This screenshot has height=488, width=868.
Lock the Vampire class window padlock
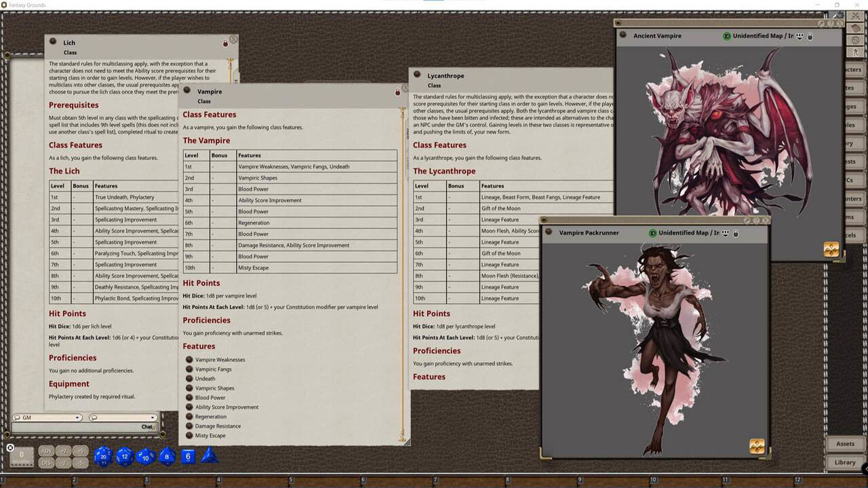(x=397, y=92)
